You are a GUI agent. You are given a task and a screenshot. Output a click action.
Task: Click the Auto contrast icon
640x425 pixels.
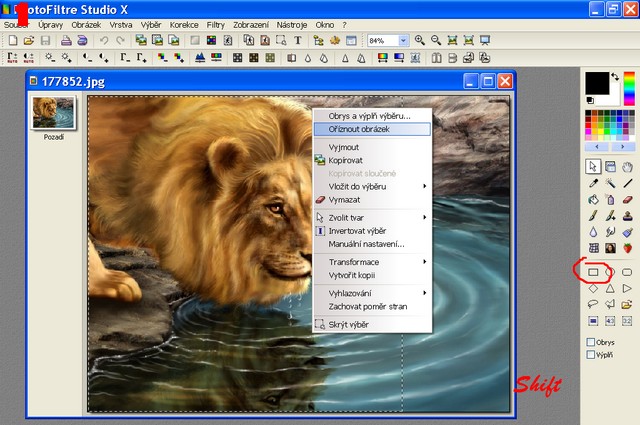pyautogui.click(x=29, y=58)
